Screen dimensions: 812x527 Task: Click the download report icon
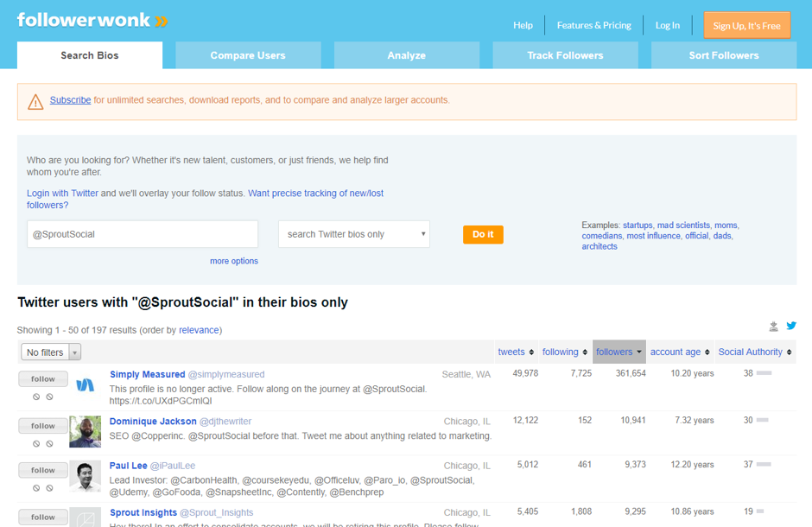[773, 326]
